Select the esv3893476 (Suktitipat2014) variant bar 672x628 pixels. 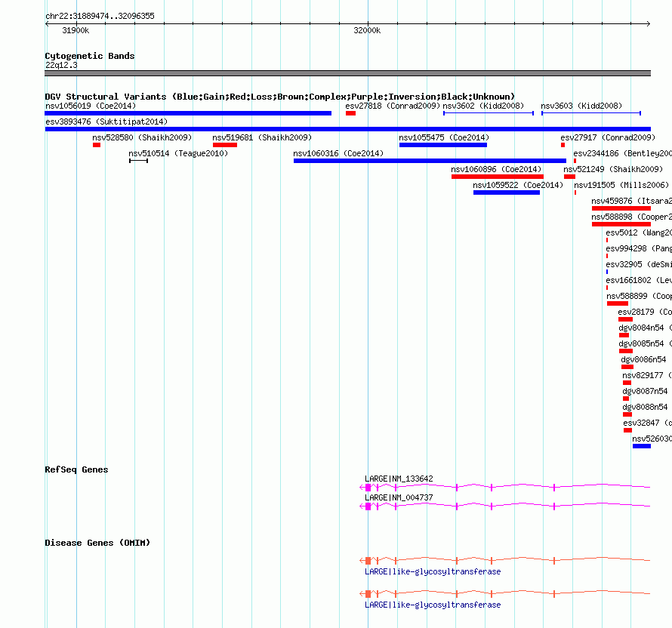coord(347,129)
